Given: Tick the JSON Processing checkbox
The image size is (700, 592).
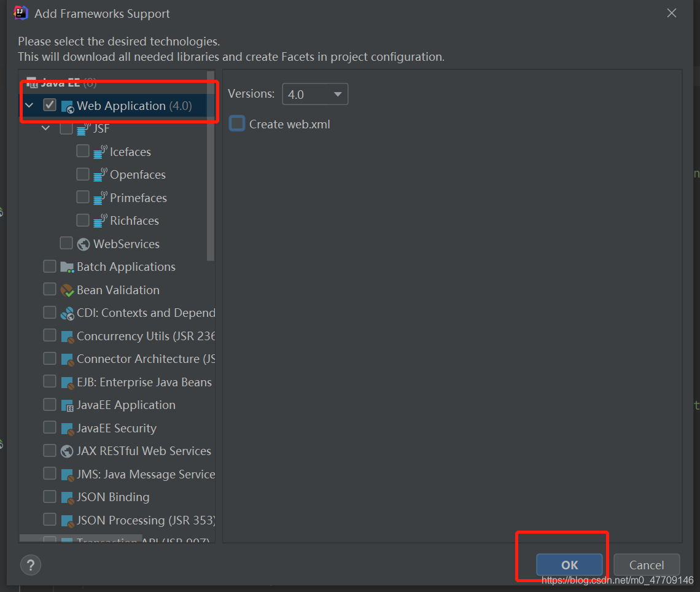Looking at the screenshot, I should [x=50, y=519].
